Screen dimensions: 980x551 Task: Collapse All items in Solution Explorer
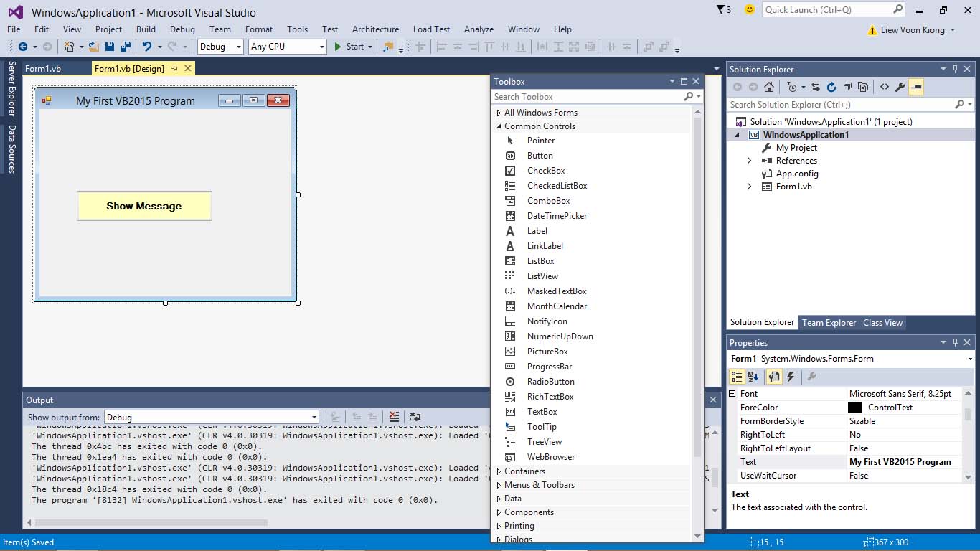[848, 87]
